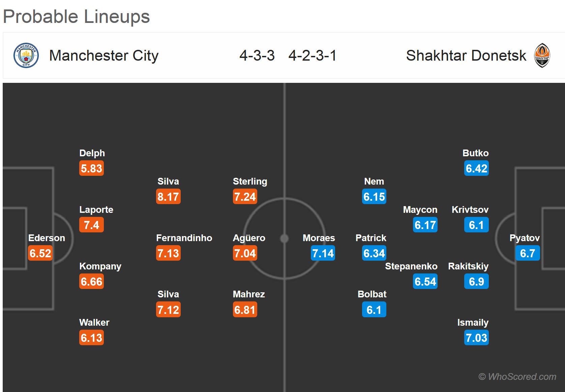The image size is (565, 392).
Task: Select Laporte's 7.4 rating badge
Action: pyautogui.click(x=91, y=225)
